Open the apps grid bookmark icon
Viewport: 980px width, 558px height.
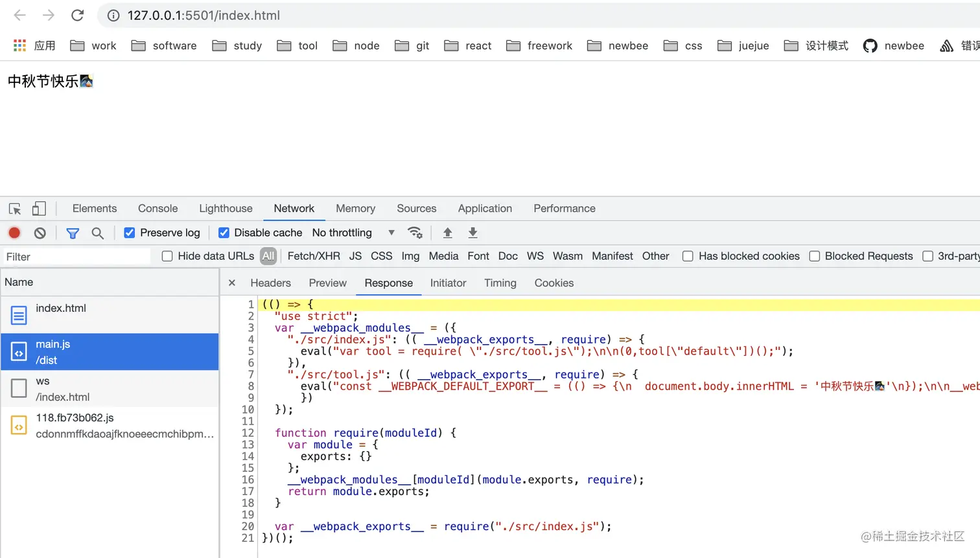pos(19,45)
